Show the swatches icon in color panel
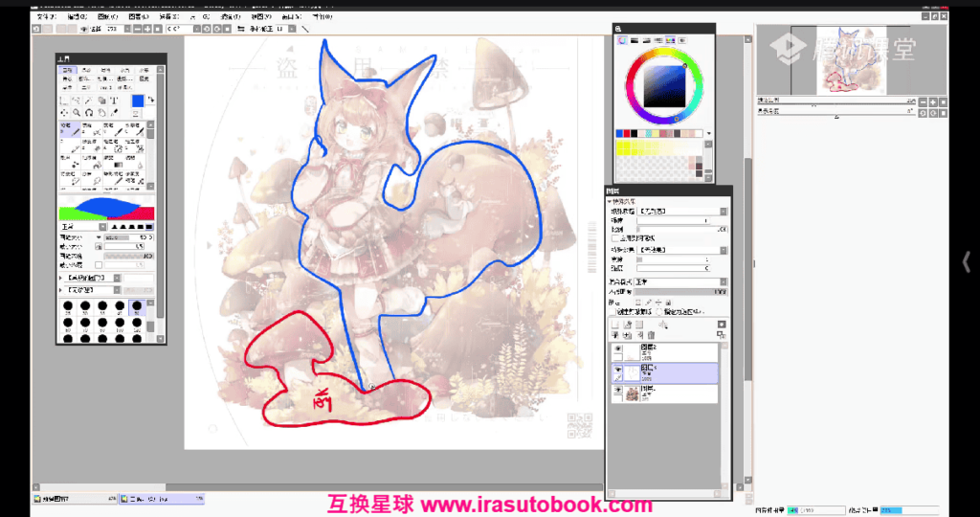Screen dimensions: 980x517 (671, 40)
